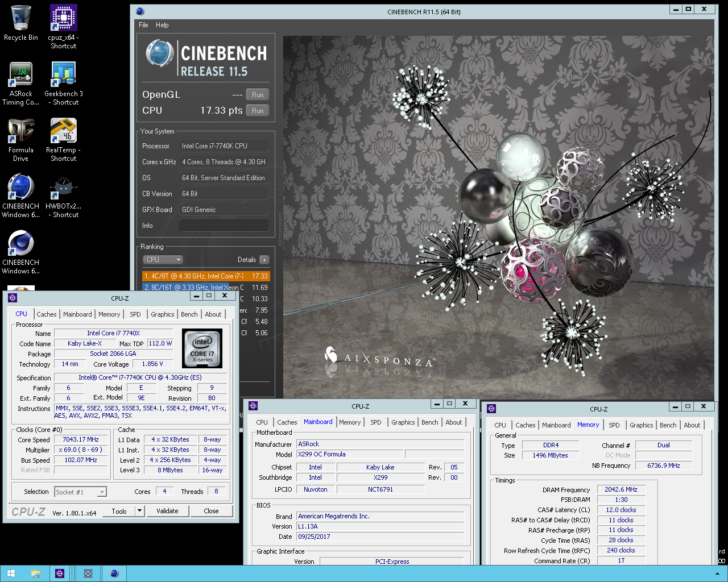Select ranking row 8C/16T @ 3.33 GHz

pos(206,288)
